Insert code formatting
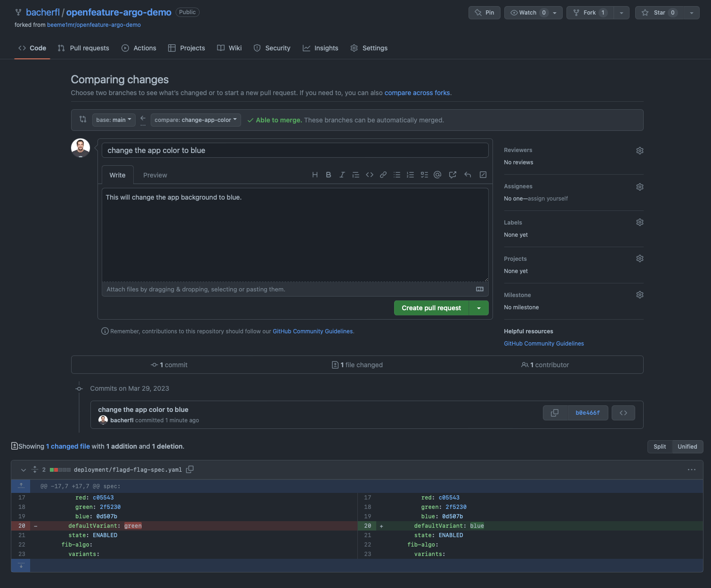 pos(370,175)
